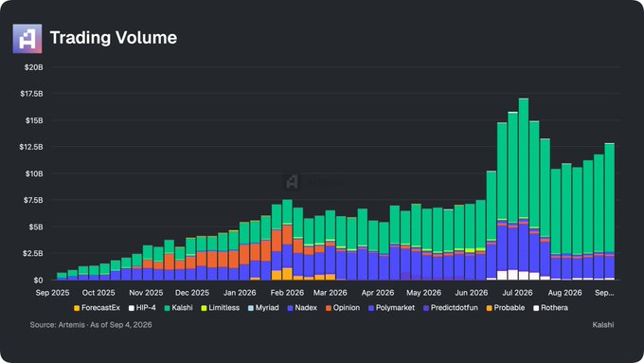644x363 pixels.
Task: Toggle the Polymarket legend entry
Action: [x=391, y=308]
